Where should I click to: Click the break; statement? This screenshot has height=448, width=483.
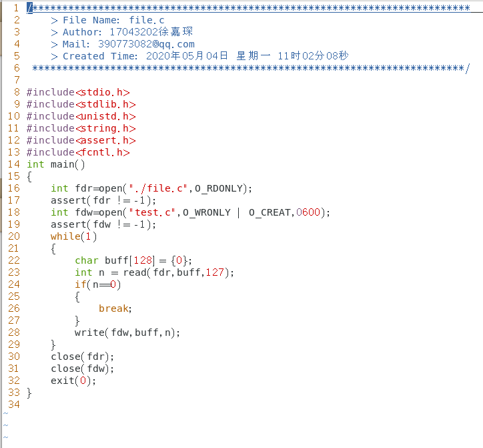pyautogui.click(x=115, y=308)
